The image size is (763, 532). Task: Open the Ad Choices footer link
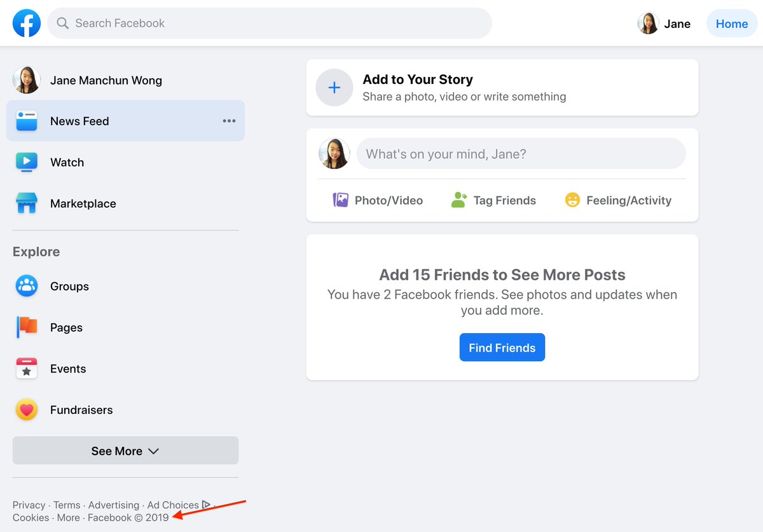(x=173, y=505)
